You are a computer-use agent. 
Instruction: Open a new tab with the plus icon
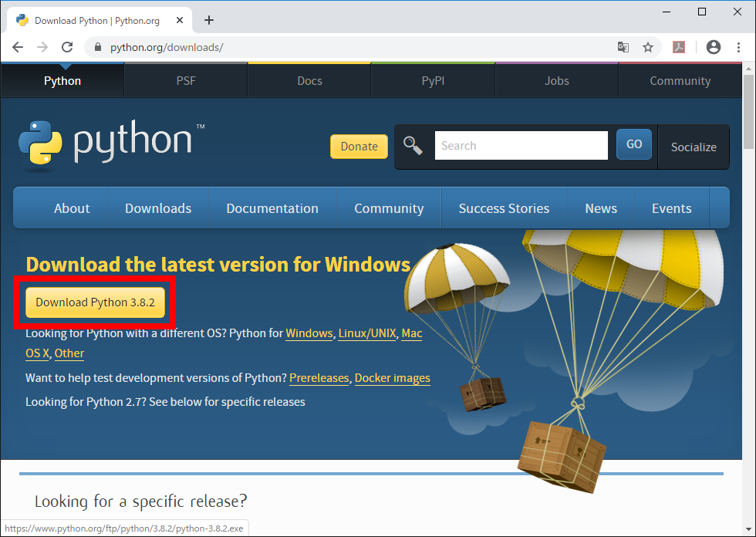209,20
